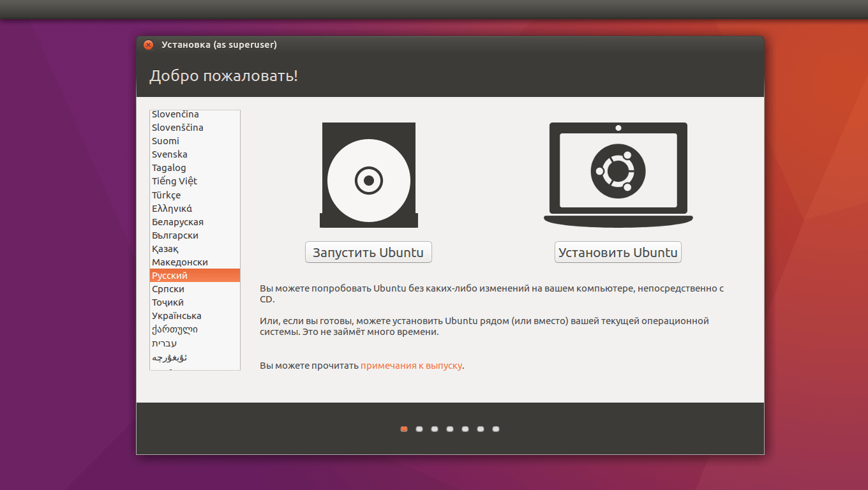This screenshot has width=868, height=490.
Task: Choose ئۇيغۇرچە in the language list
Action: point(195,357)
